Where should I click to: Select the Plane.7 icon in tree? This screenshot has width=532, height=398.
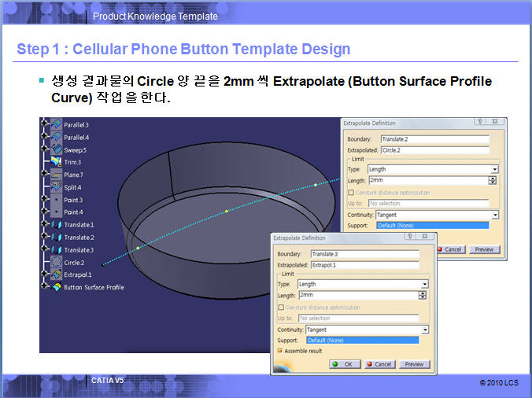56,175
